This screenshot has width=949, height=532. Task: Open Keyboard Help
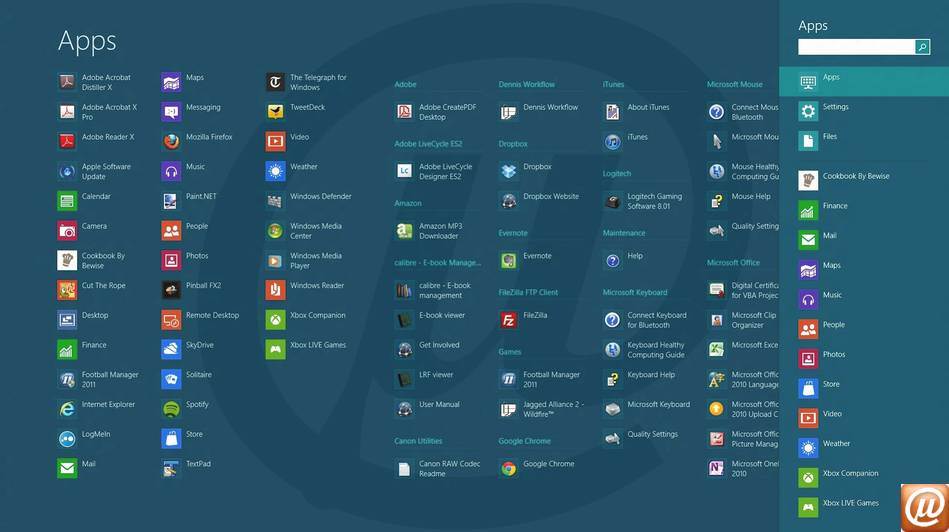click(639, 378)
